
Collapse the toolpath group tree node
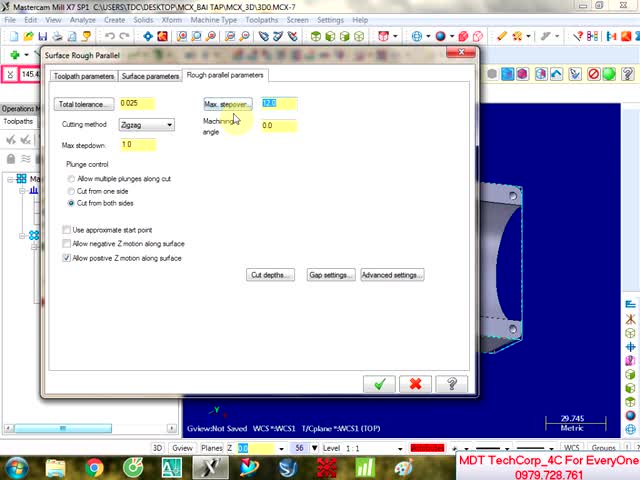(x=22, y=236)
